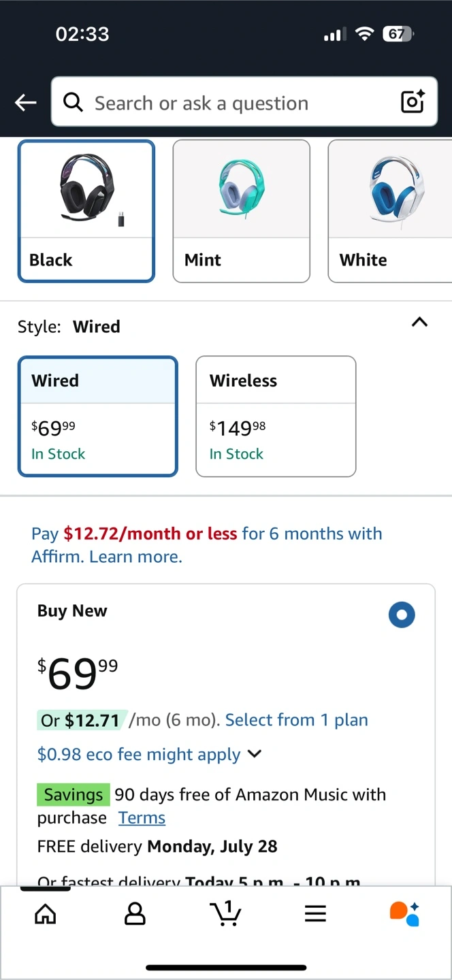Viewport: 452px width, 980px height.
Task: Choose the Wireless style option
Action: [276, 416]
